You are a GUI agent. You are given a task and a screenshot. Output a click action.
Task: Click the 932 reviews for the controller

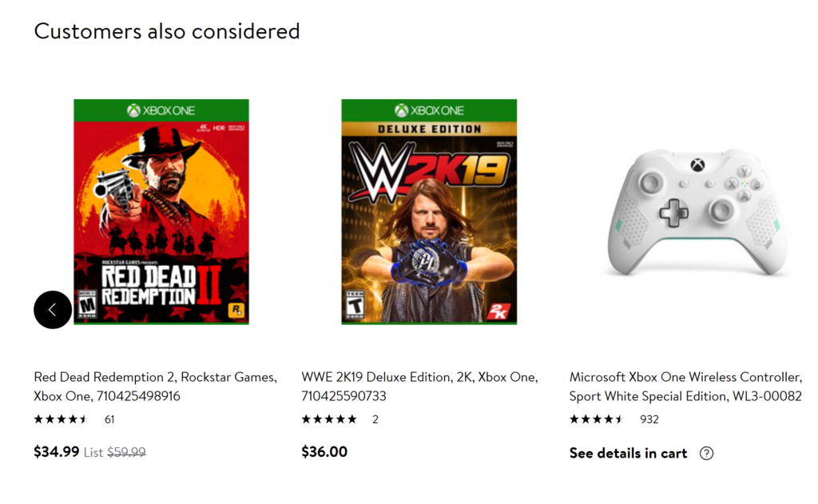pos(649,419)
